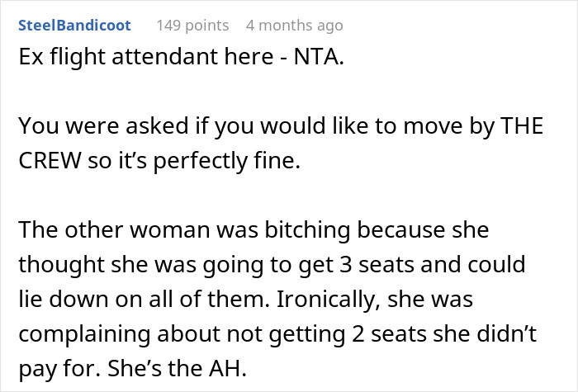Click the '4 months ago' timestamp
The height and width of the screenshot is (392, 578).
click(294, 26)
